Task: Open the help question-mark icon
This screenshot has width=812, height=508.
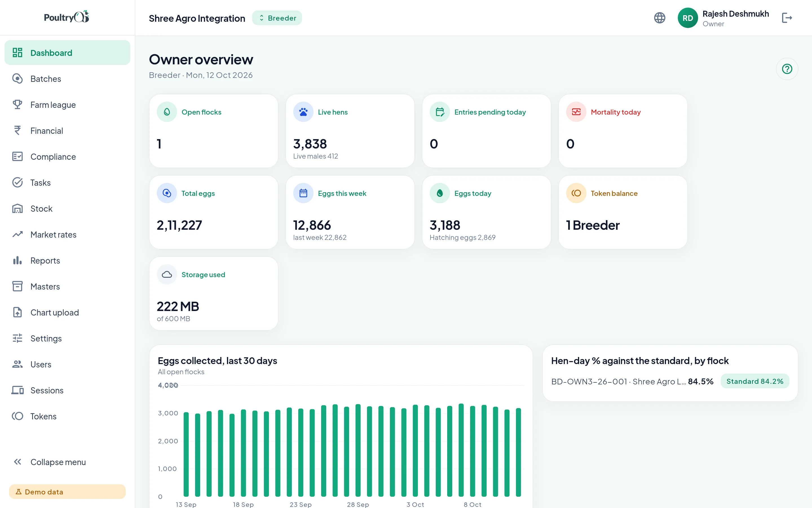Action: [x=787, y=69]
